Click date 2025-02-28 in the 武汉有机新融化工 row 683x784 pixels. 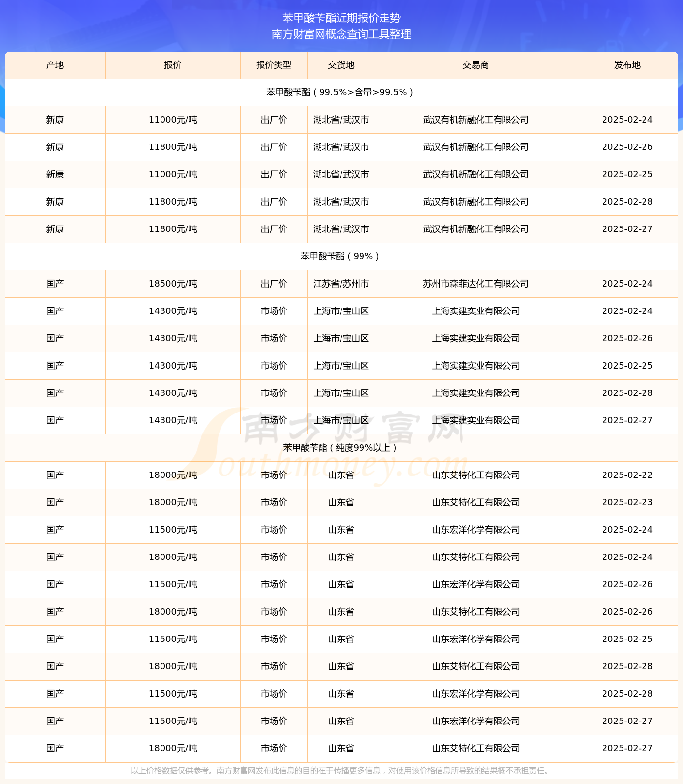click(627, 202)
